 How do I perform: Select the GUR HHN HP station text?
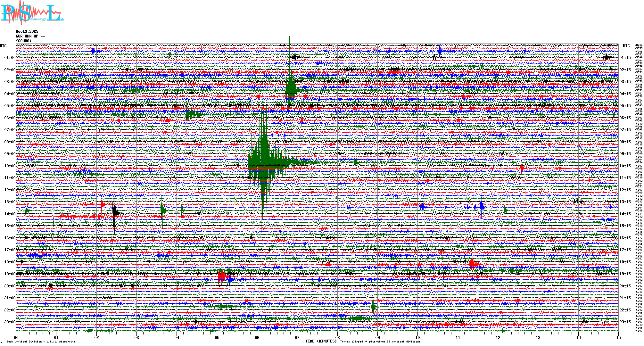(29, 36)
